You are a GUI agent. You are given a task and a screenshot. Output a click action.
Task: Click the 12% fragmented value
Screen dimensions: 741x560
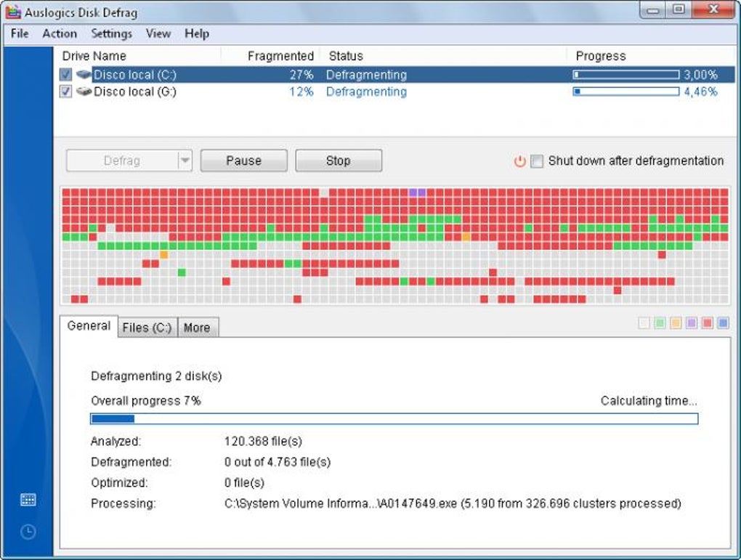pos(301,92)
